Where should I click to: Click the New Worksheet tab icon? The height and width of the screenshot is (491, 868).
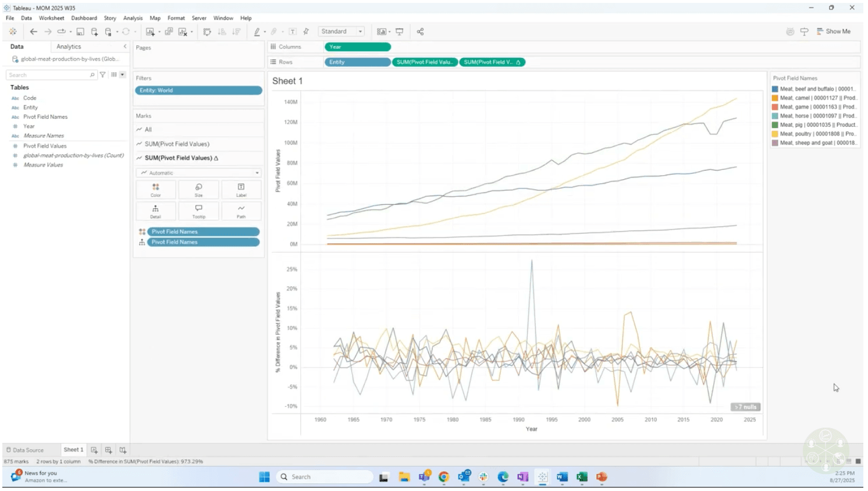coord(94,450)
